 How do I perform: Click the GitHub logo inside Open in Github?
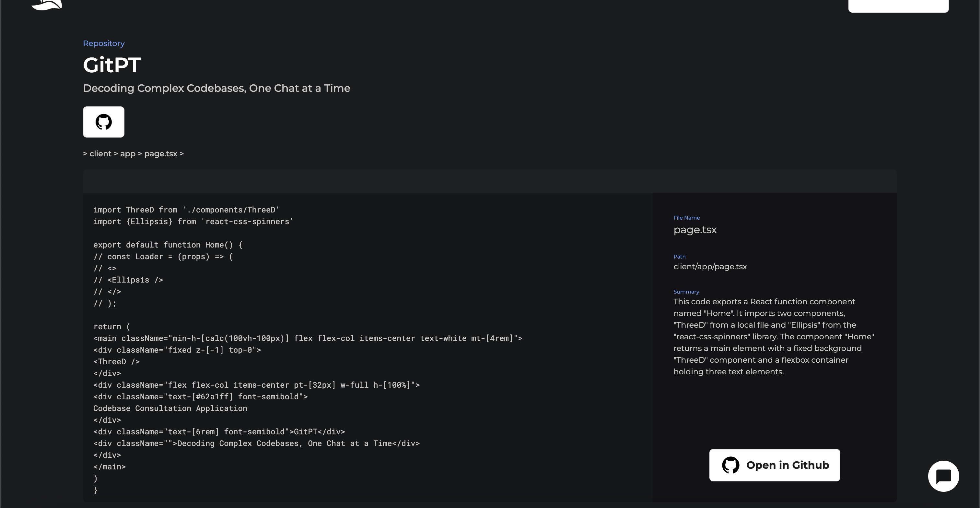[x=730, y=465]
